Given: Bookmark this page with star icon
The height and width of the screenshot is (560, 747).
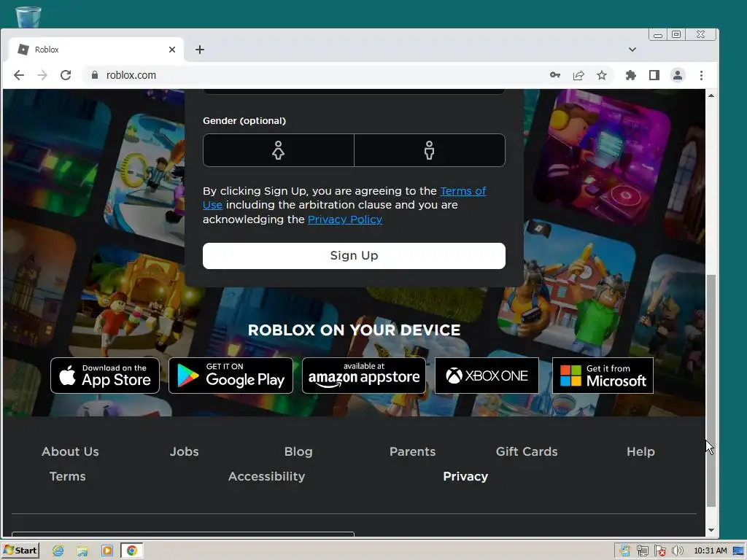Looking at the screenshot, I should (x=602, y=75).
